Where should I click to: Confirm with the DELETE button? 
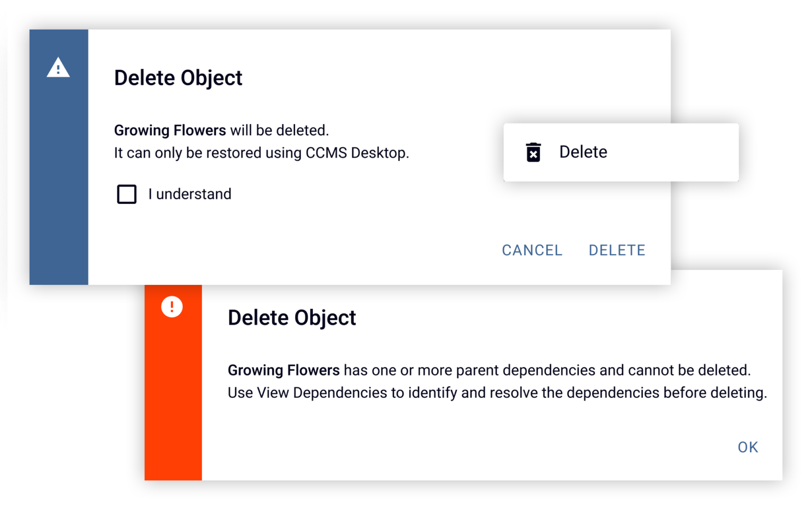click(617, 250)
